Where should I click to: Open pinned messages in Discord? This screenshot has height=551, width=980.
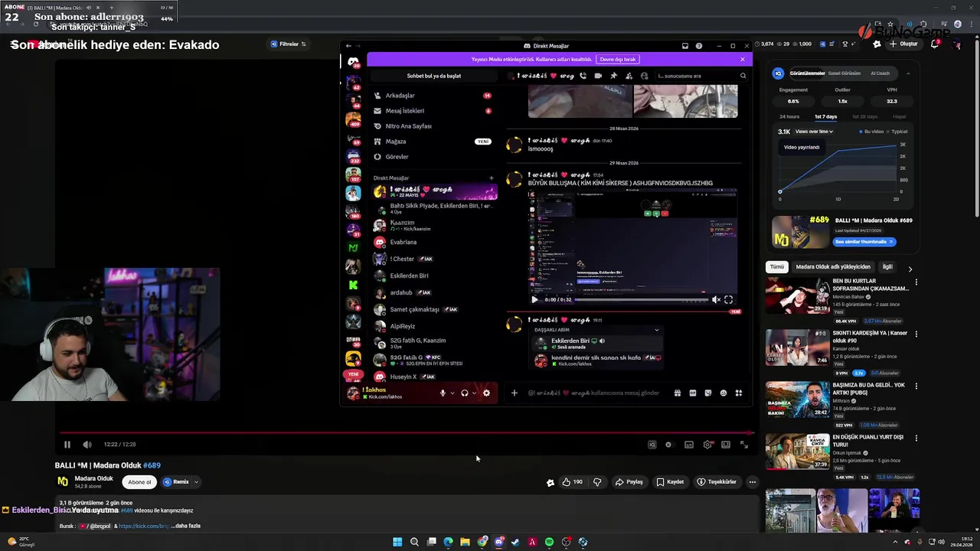(x=613, y=76)
